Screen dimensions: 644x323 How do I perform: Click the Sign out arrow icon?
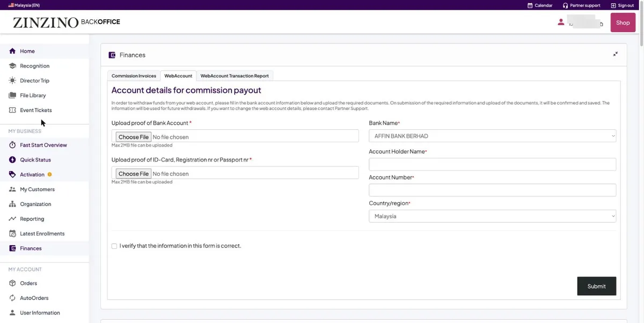(613, 5)
